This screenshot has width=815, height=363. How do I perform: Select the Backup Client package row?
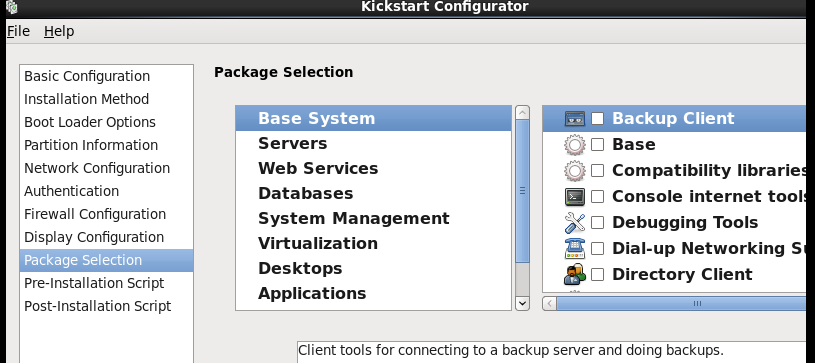674,119
